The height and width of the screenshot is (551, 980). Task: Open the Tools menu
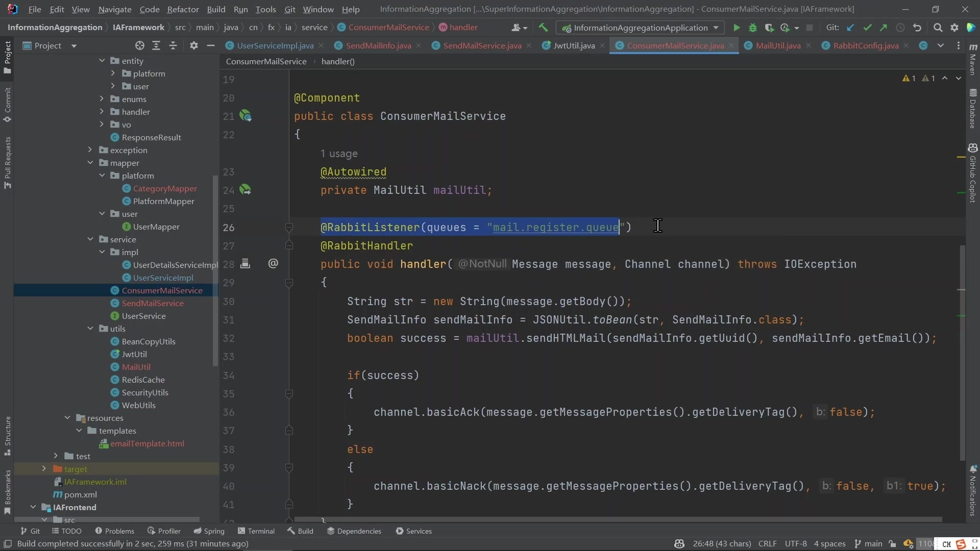click(x=265, y=9)
